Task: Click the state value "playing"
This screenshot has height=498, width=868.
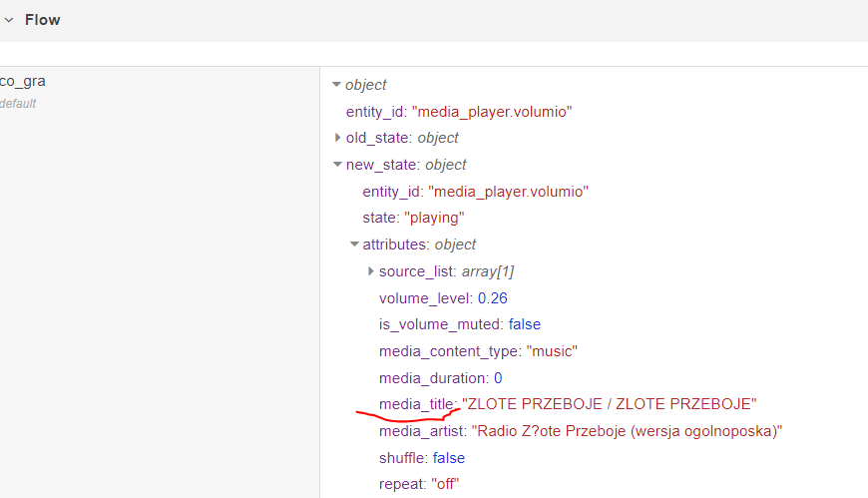Action: click(434, 218)
